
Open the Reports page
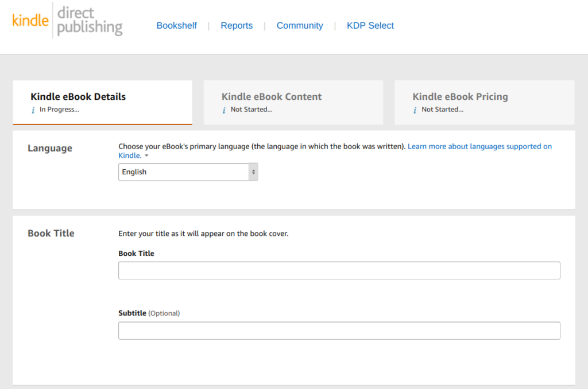(x=237, y=25)
